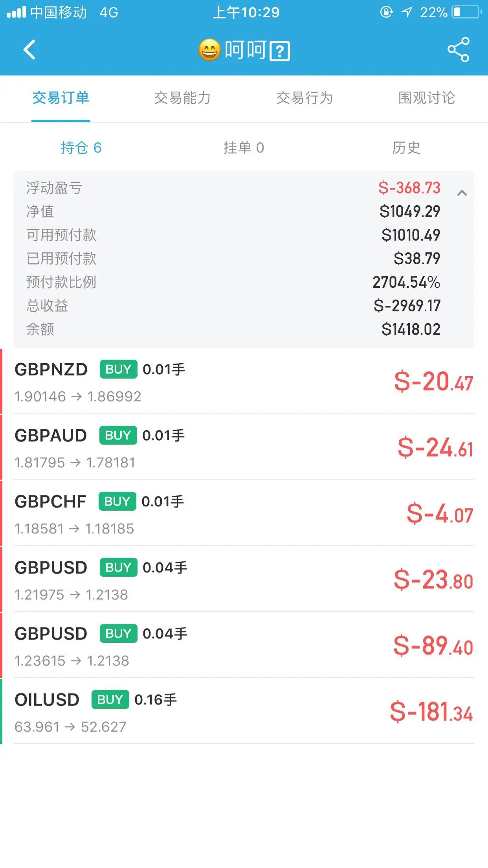Tap the 浮动盈亏 value S-368.73
This screenshot has width=488, height=868.
[409, 188]
